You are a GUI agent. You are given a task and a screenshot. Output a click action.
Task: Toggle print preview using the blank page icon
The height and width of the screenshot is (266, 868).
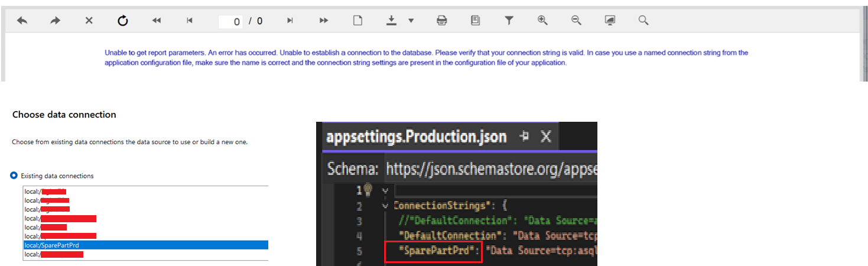357,21
